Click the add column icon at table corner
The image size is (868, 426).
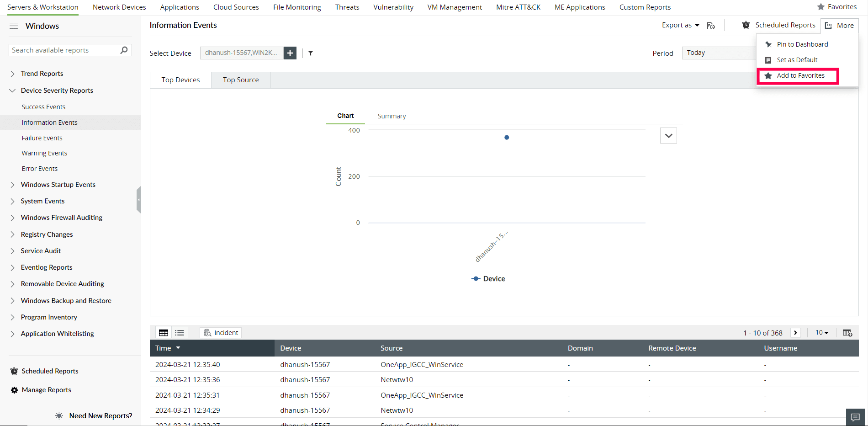(x=847, y=332)
